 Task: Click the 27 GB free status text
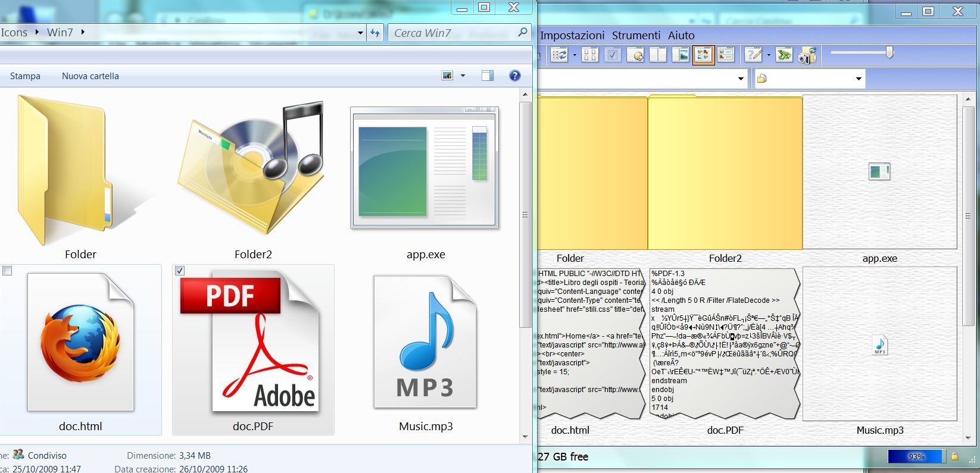[x=563, y=456]
